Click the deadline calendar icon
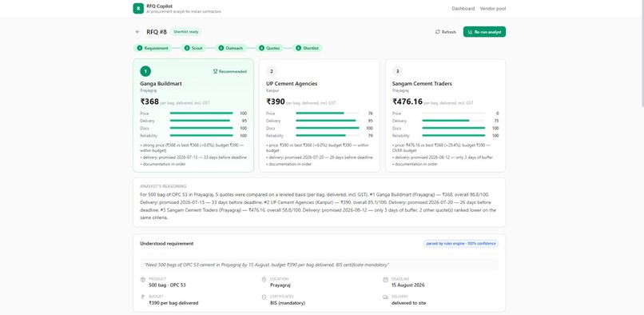 tap(385, 280)
